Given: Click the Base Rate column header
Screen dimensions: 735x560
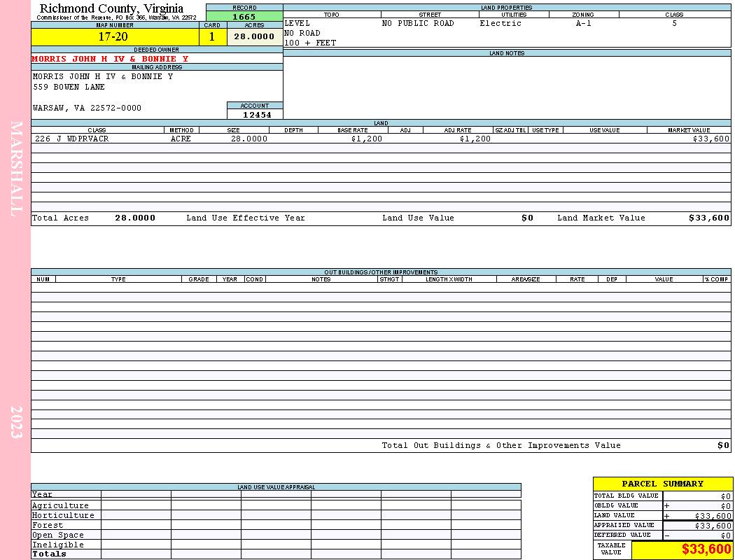Looking at the screenshot, I should (x=353, y=130).
